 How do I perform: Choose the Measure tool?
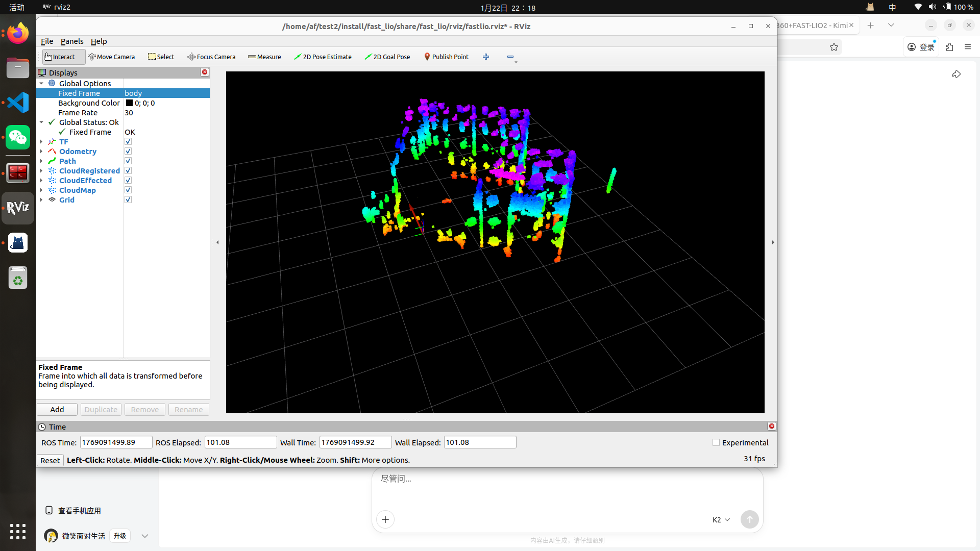click(x=264, y=57)
